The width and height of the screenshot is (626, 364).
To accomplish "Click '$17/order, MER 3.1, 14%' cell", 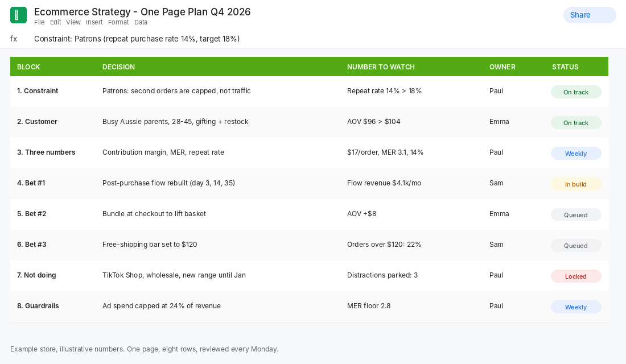I will coord(385,152).
